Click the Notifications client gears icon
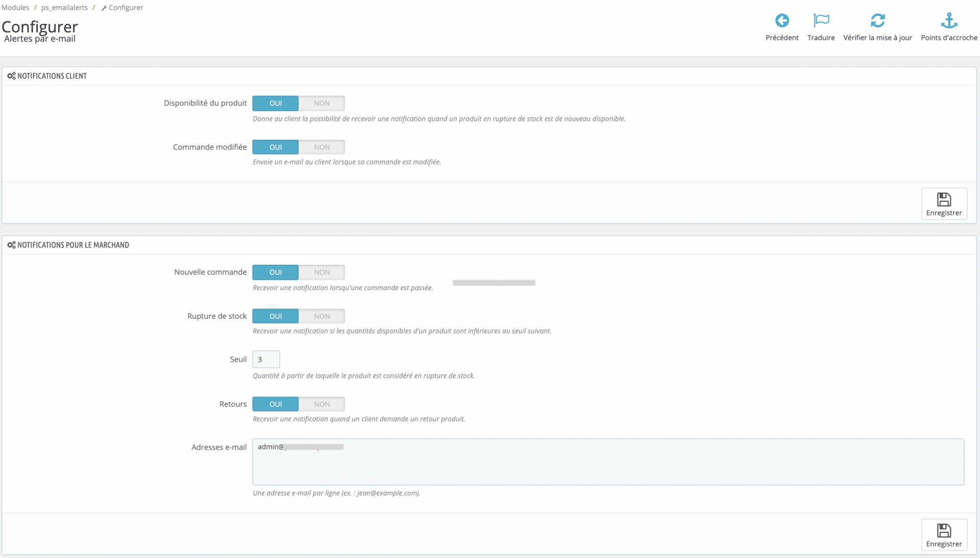 (11, 76)
